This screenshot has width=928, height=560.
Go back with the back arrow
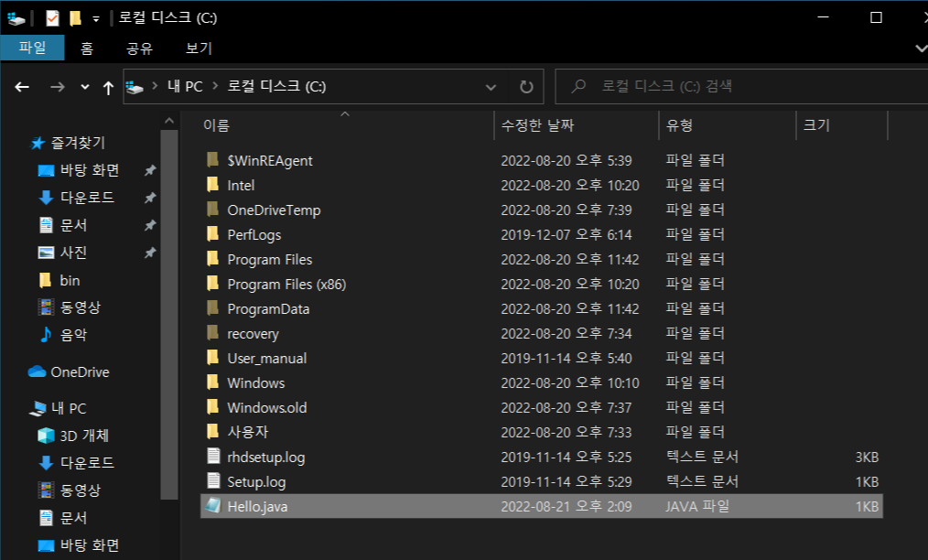point(23,87)
